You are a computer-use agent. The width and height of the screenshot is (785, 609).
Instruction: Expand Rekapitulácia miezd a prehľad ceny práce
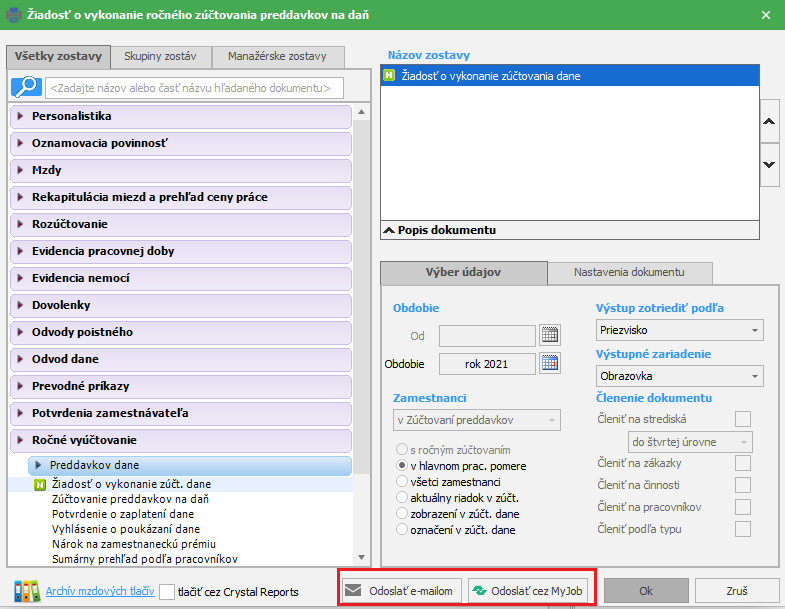180,197
